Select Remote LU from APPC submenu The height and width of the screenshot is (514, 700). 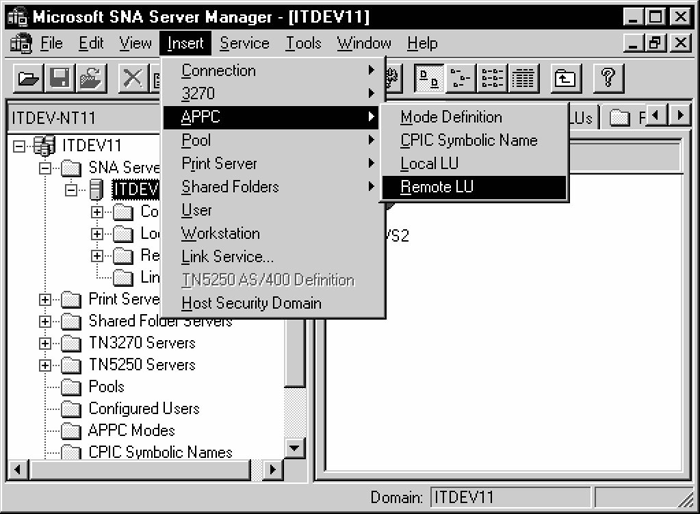437,187
